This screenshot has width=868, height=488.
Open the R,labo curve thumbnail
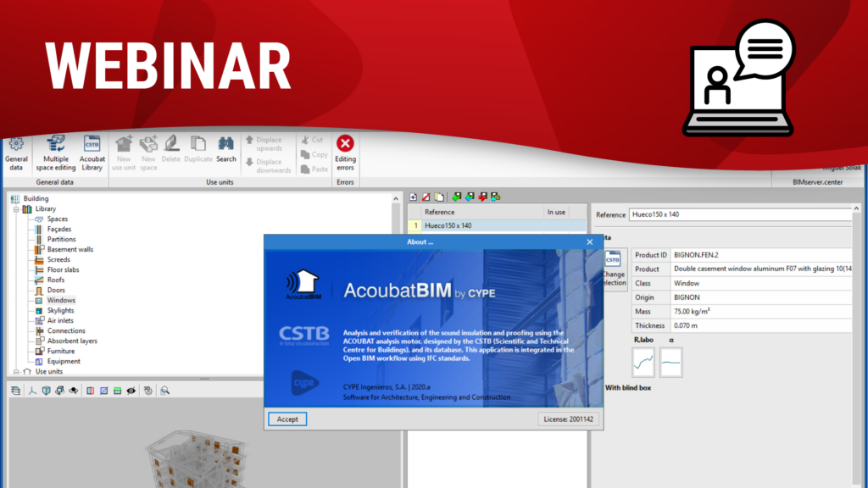pyautogui.click(x=643, y=363)
